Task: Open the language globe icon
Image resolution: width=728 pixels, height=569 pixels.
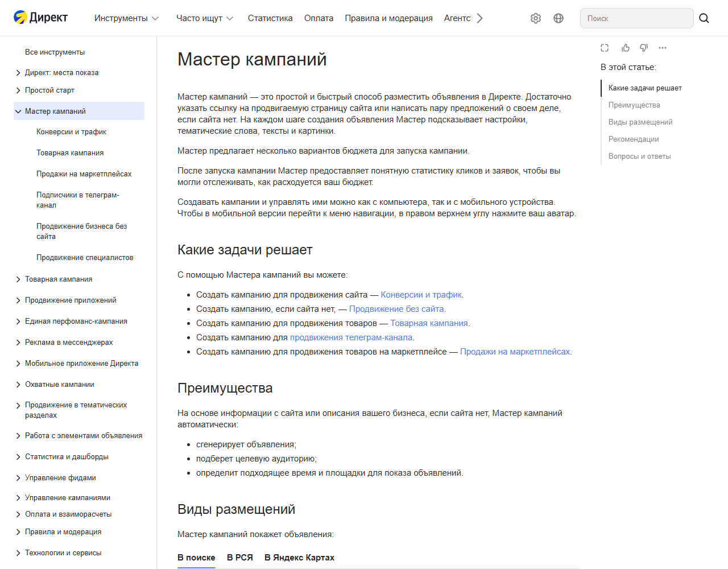Action: pyautogui.click(x=559, y=18)
